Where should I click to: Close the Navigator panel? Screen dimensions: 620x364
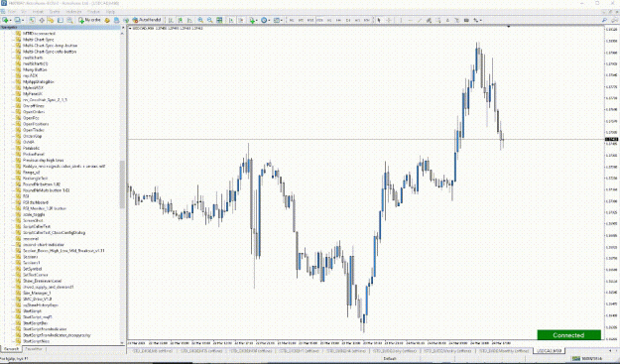point(122,27)
